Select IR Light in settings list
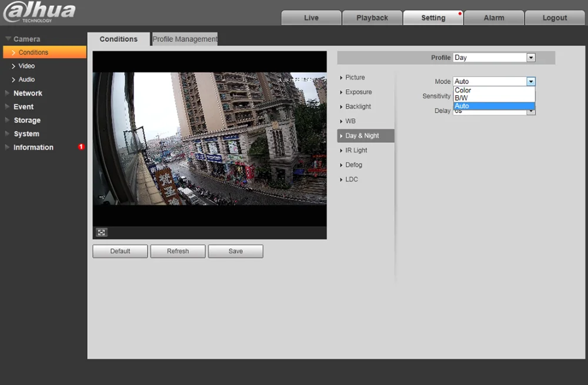The height and width of the screenshot is (385, 588). point(356,150)
